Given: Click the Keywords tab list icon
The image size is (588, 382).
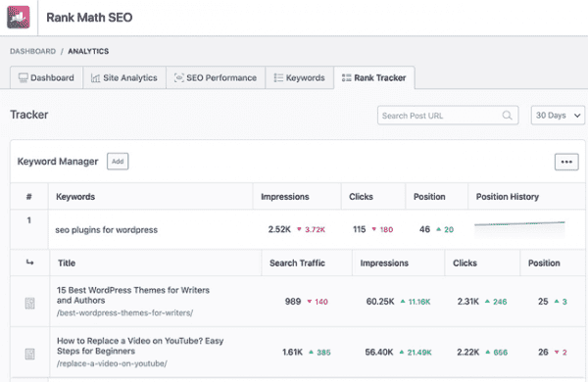Looking at the screenshot, I should (x=278, y=77).
